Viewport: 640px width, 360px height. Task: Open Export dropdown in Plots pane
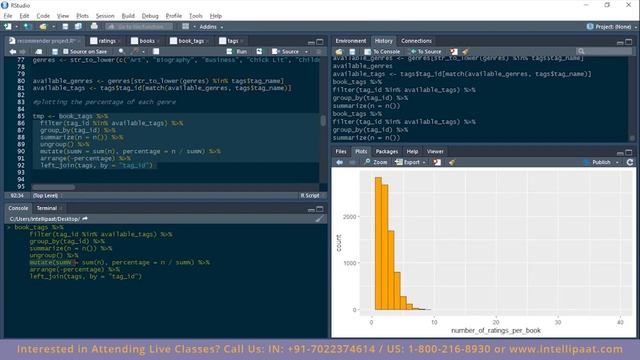(411, 162)
